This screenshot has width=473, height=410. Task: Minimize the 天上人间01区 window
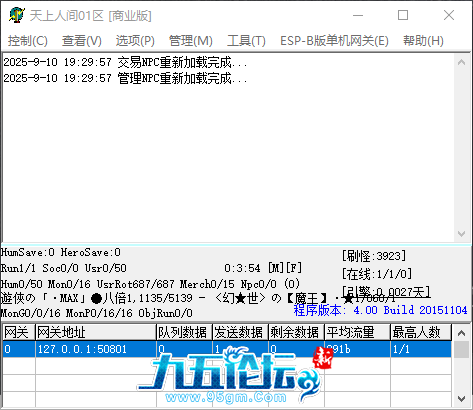[358, 15]
